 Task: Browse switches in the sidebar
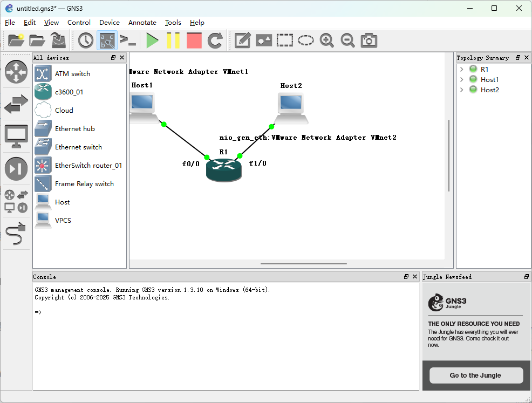16,104
